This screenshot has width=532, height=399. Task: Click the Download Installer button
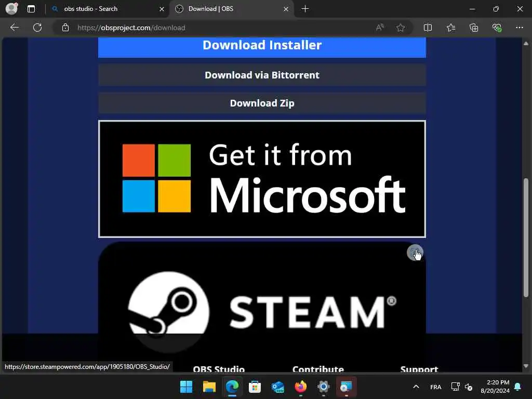pyautogui.click(x=262, y=47)
